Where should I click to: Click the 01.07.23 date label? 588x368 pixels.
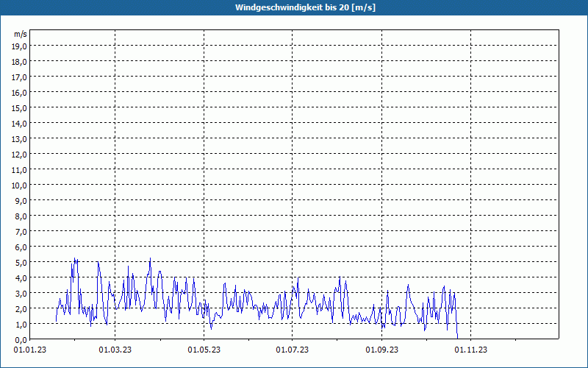tap(292, 350)
